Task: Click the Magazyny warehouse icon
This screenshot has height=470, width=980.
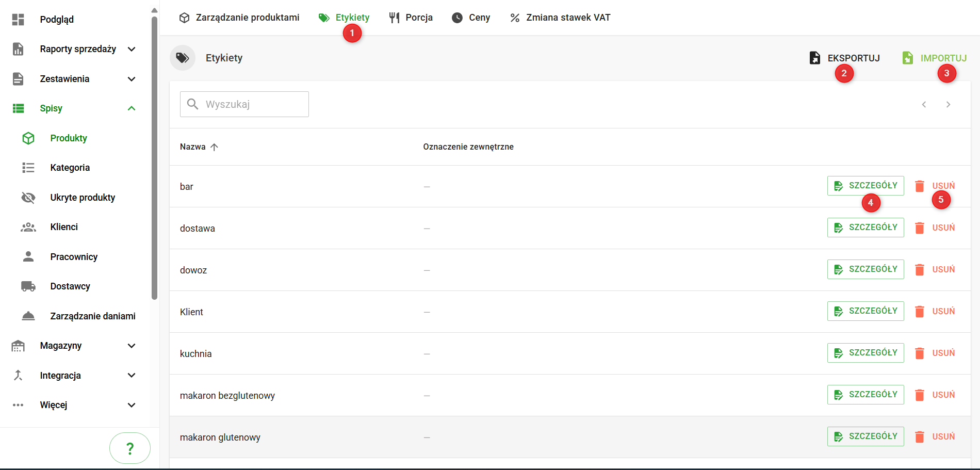Action: [x=18, y=346]
